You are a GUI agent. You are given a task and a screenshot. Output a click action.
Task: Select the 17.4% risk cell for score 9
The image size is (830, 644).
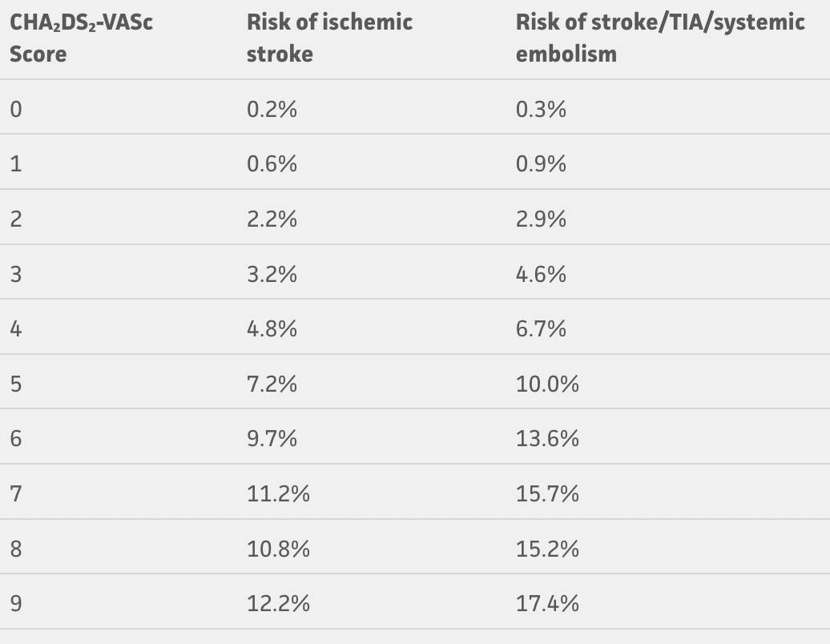click(547, 603)
